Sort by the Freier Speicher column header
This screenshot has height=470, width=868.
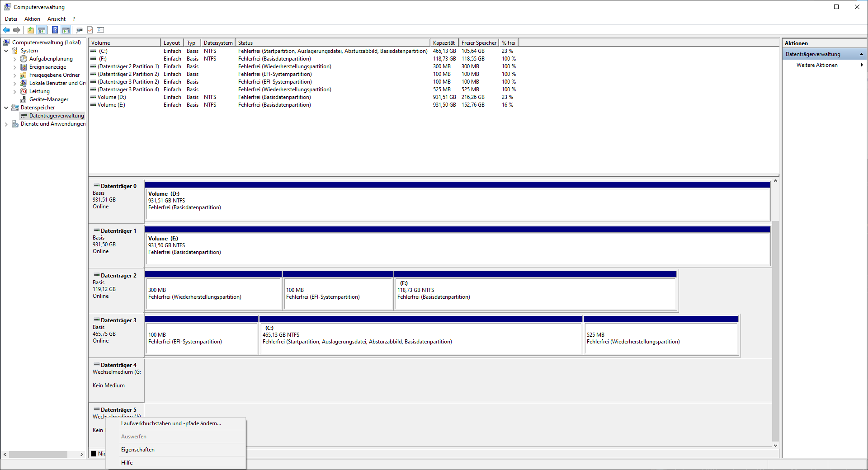tap(479, 43)
